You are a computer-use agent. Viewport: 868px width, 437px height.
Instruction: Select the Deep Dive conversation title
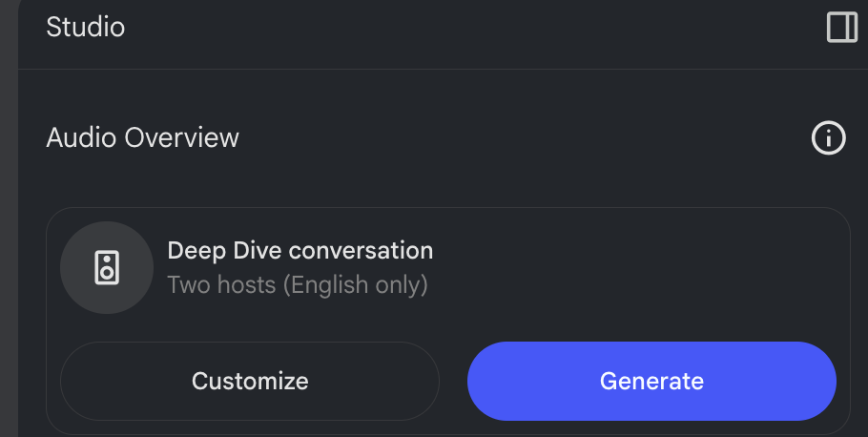click(x=300, y=250)
